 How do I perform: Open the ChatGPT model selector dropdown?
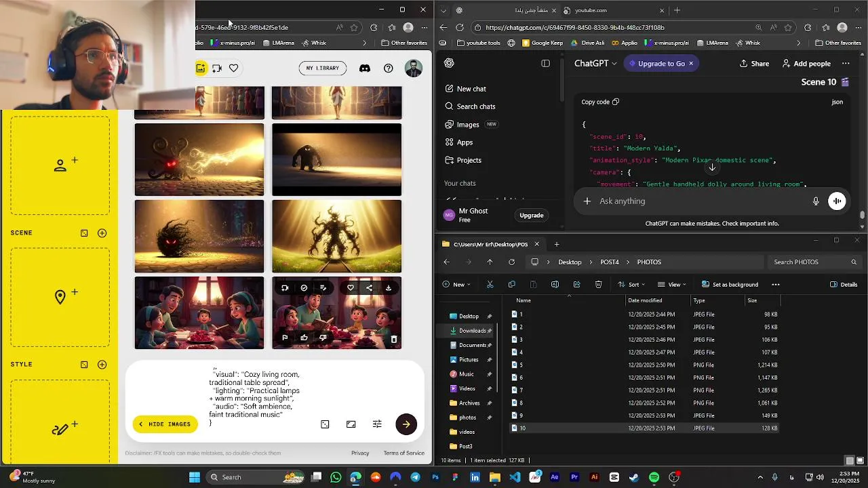(x=595, y=64)
